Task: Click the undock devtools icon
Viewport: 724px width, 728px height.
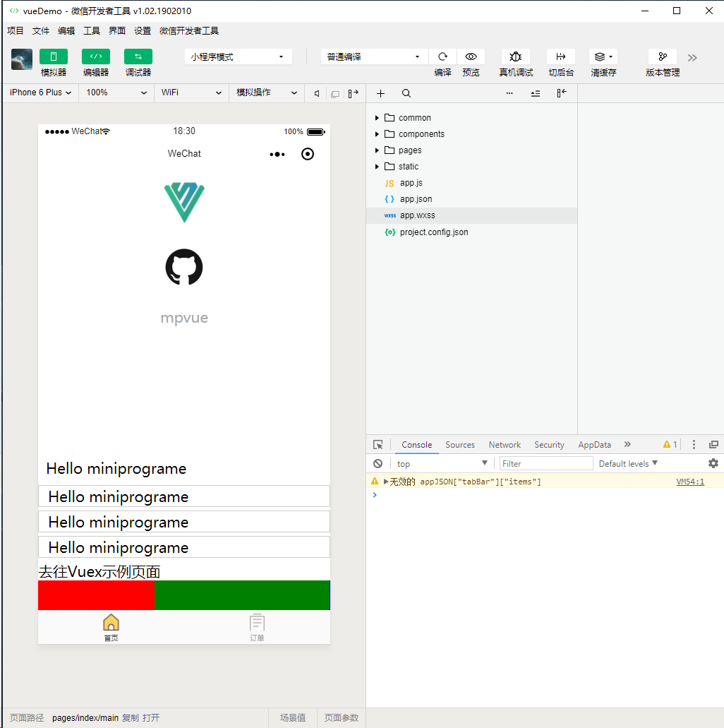Action: pos(714,445)
